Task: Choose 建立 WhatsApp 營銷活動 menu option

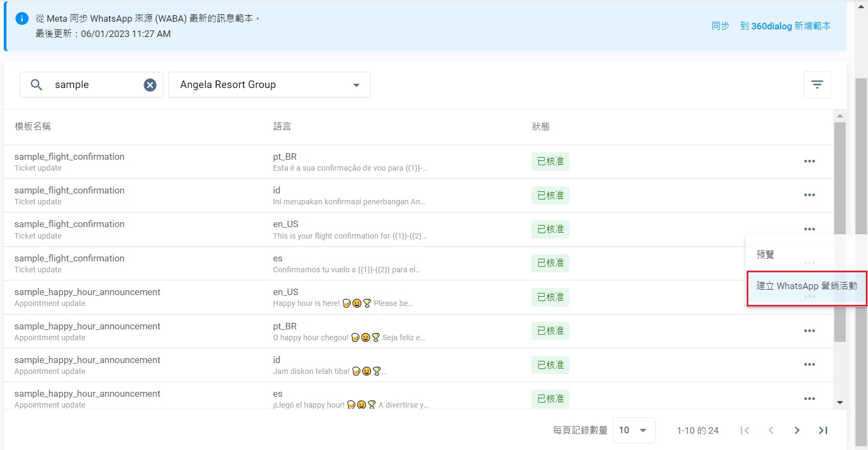Action: 806,286
